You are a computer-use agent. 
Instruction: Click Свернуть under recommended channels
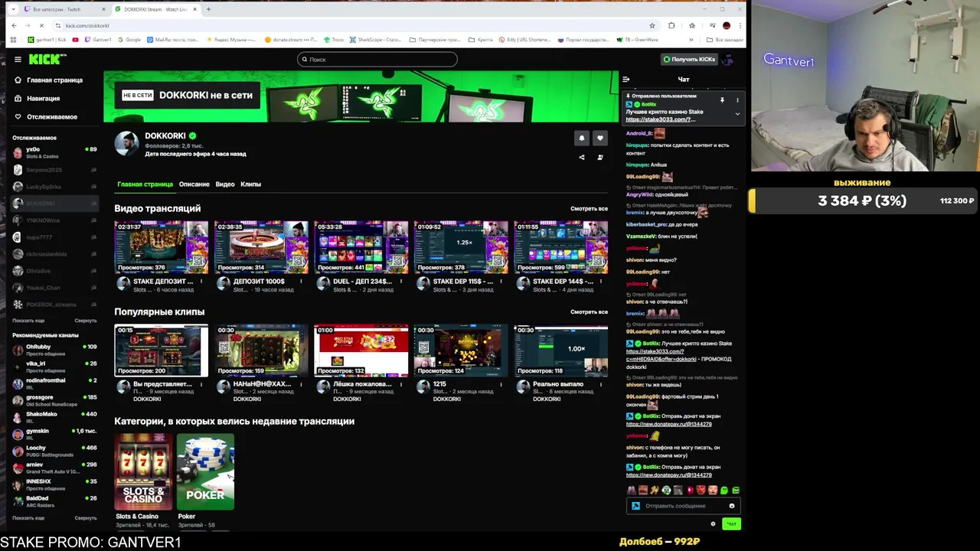pyautogui.click(x=86, y=518)
